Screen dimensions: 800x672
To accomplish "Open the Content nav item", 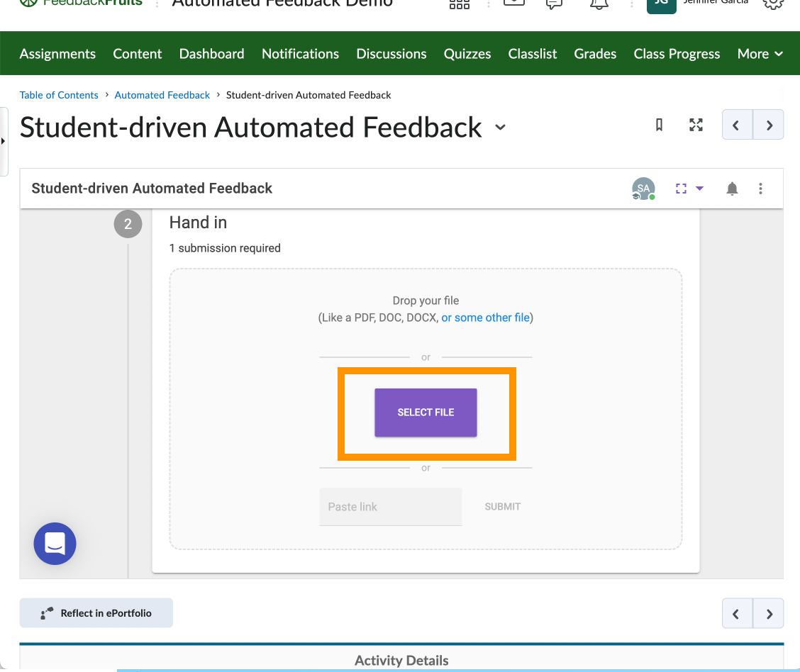I will (x=138, y=54).
